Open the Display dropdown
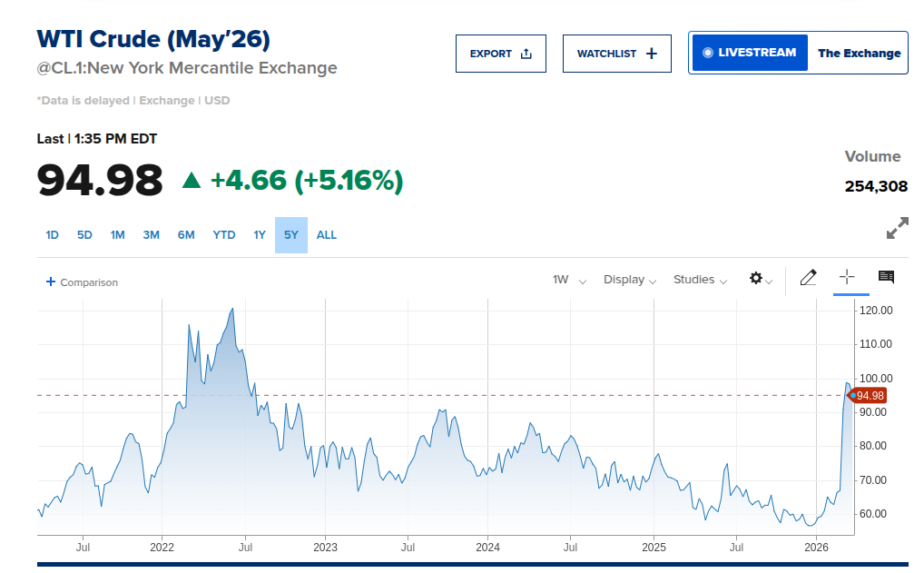Screen dimensions: 924x573 tap(629, 280)
